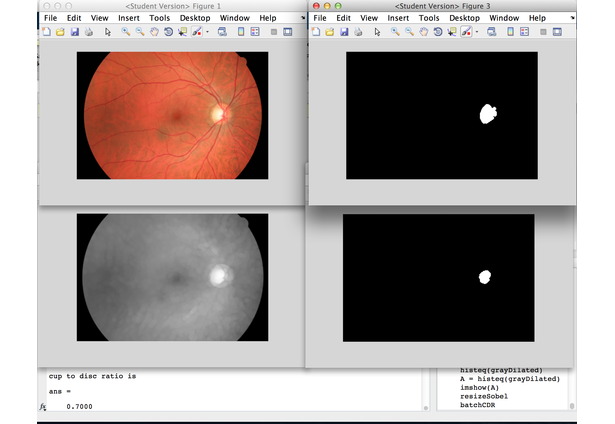Open View menu in Figure 1

[100, 18]
